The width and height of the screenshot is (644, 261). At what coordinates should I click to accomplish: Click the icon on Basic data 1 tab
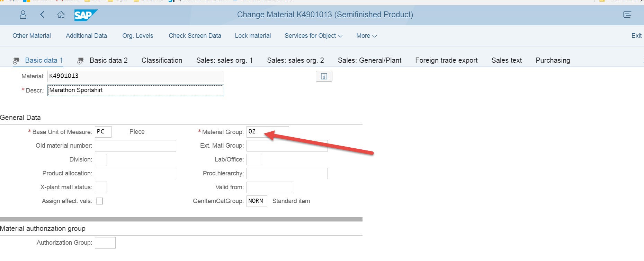click(x=16, y=61)
